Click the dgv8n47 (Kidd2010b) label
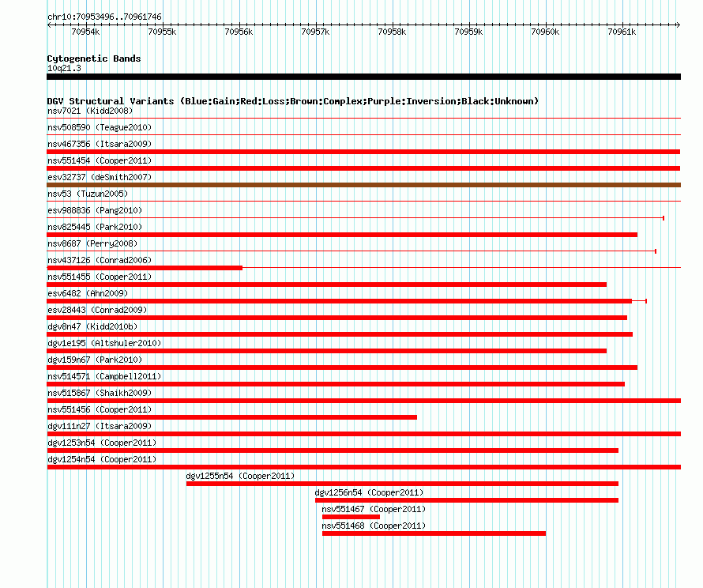 [92, 326]
